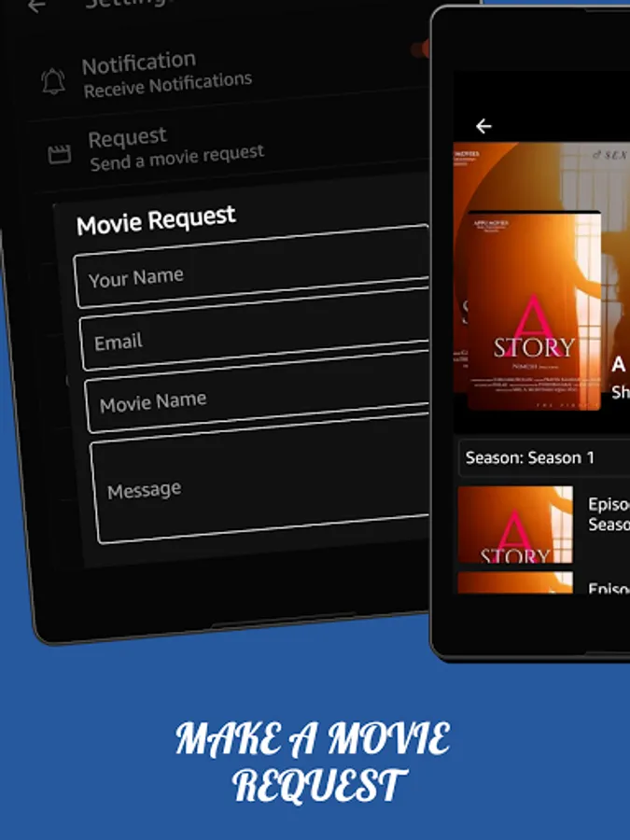Focus the Email input field
This screenshot has width=630, height=840.
coord(255,329)
